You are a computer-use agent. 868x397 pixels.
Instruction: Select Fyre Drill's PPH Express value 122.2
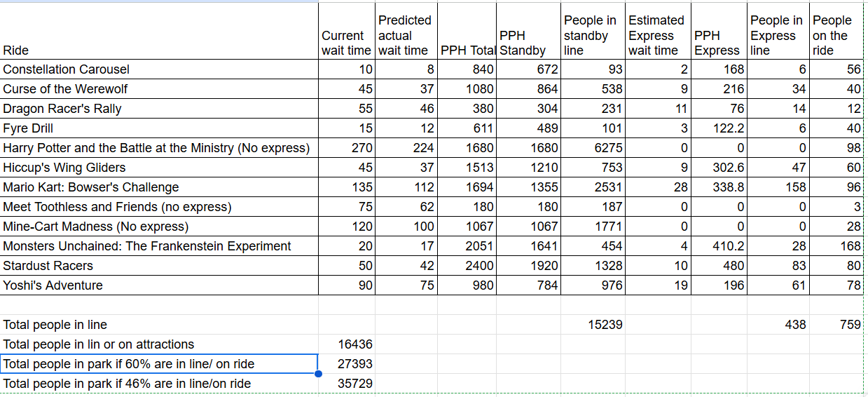719,128
